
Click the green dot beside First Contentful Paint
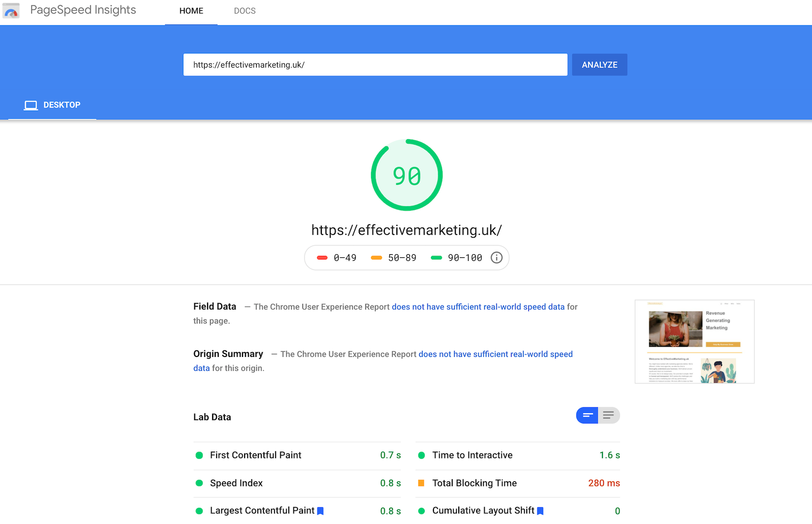tap(199, 455)
